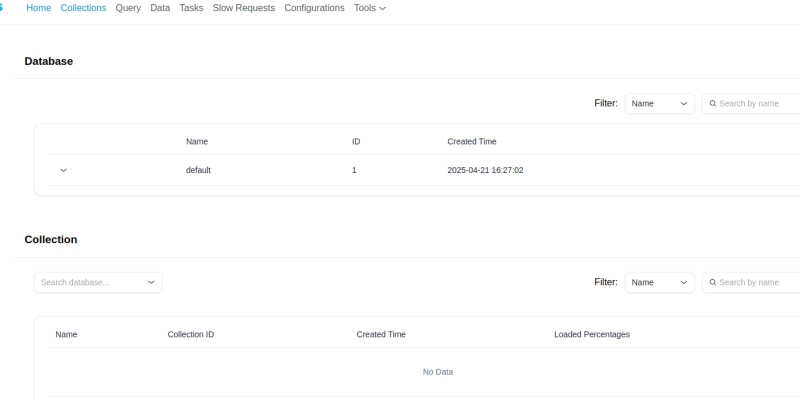Open the Tools dropdown menu
Screen dimensions: 800x401
click(x=369, y=8)
